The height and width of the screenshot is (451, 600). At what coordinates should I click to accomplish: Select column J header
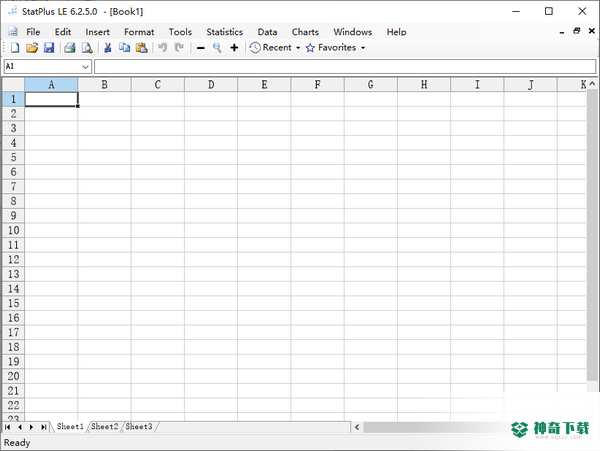(530, 85)
